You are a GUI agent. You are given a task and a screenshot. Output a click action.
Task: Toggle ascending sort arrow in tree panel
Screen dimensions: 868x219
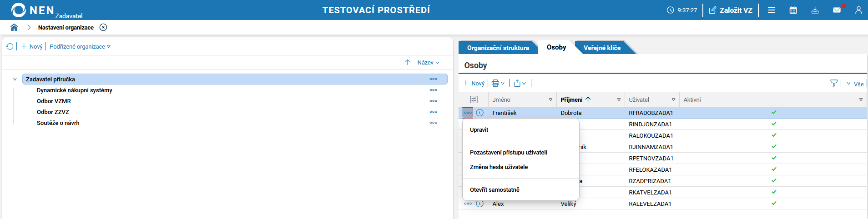click(408, 62)
